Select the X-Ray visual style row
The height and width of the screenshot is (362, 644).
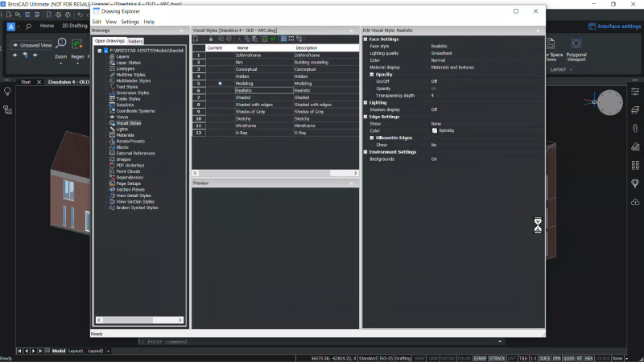pyautogui.click(x=275, y=133)
